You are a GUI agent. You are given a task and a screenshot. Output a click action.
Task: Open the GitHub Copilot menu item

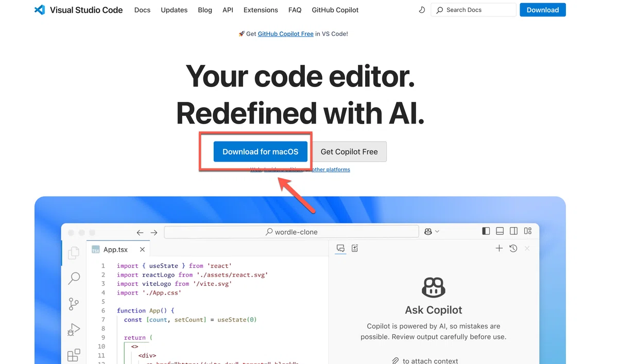click(x=335, y=10)
